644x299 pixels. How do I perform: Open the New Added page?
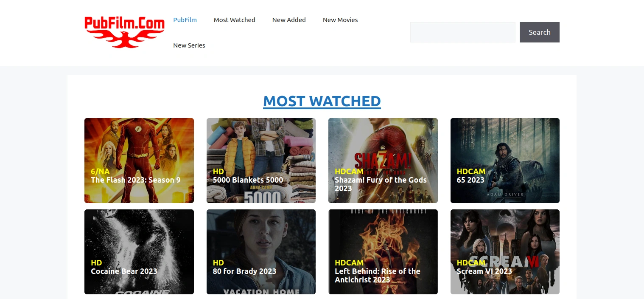289,20
